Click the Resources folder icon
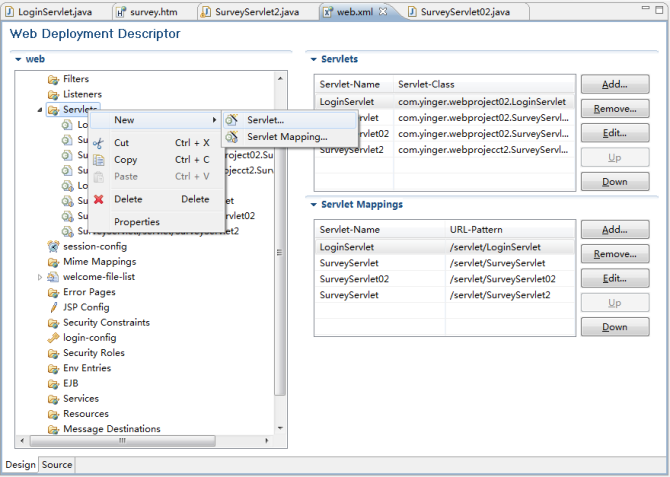The image size is (670, 477). point(53,414)
